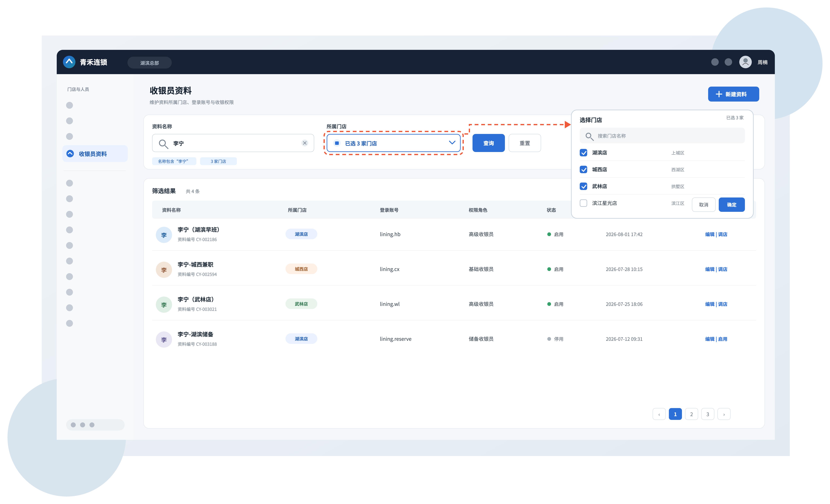Screen dimensions: 830x504
Task: Click the 3 家门店 filter chip
Action: pyautogui.click(x=218, y=161)
